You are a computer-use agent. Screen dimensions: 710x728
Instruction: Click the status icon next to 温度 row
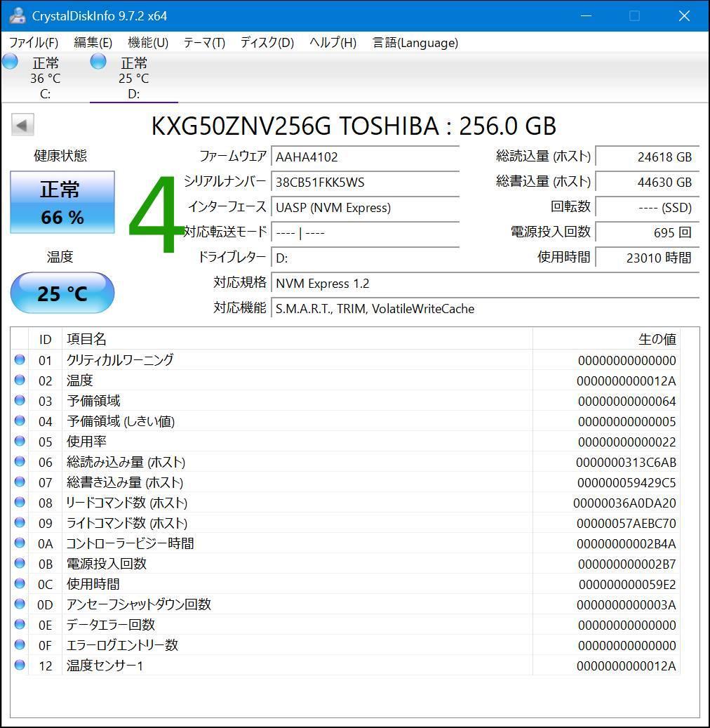point(20,380)
